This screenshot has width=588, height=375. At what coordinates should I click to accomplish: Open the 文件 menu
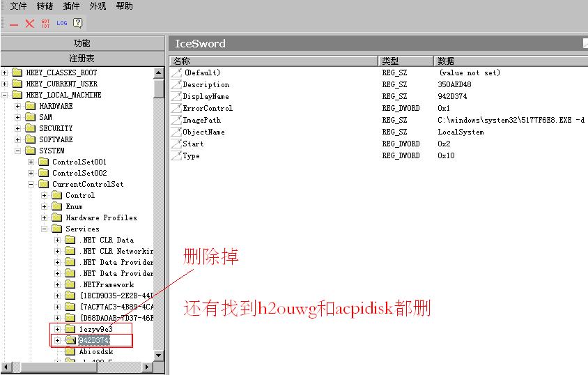18,6
